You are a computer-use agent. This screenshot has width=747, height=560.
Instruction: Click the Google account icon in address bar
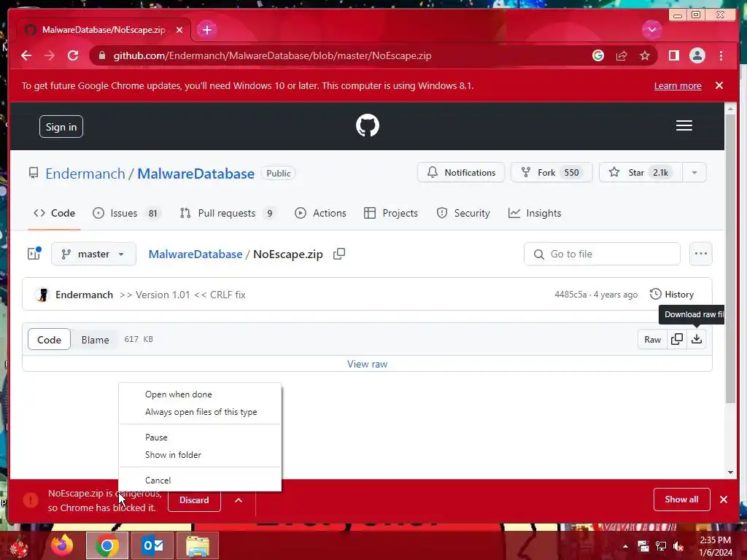(598, 55)
